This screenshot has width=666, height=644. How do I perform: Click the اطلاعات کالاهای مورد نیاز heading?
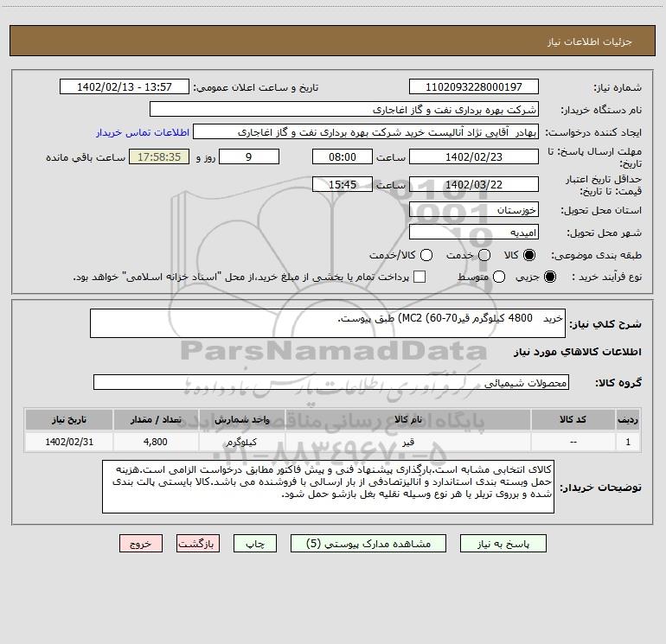tap(578, 352)
